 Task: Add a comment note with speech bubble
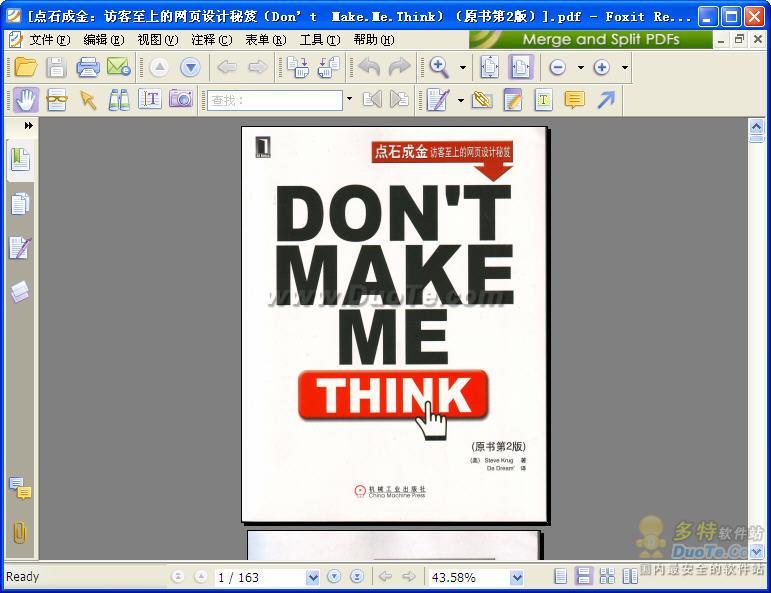click(x=574, y=100)
